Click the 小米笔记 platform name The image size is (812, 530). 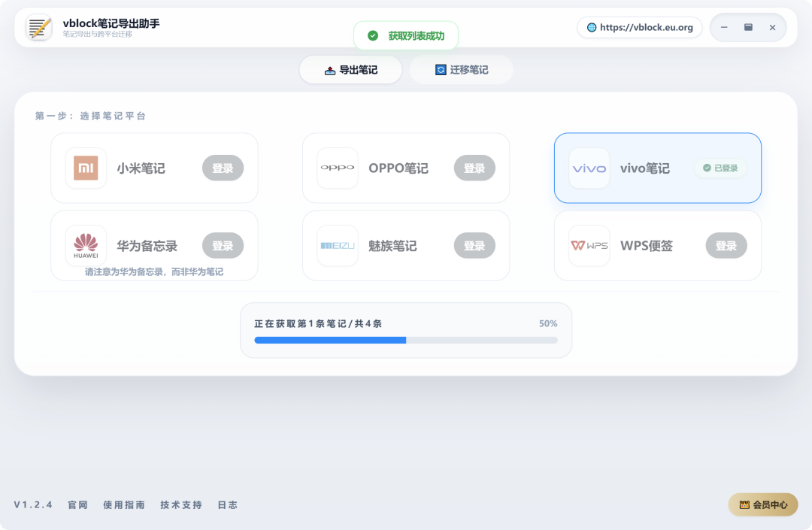point(141,168)
